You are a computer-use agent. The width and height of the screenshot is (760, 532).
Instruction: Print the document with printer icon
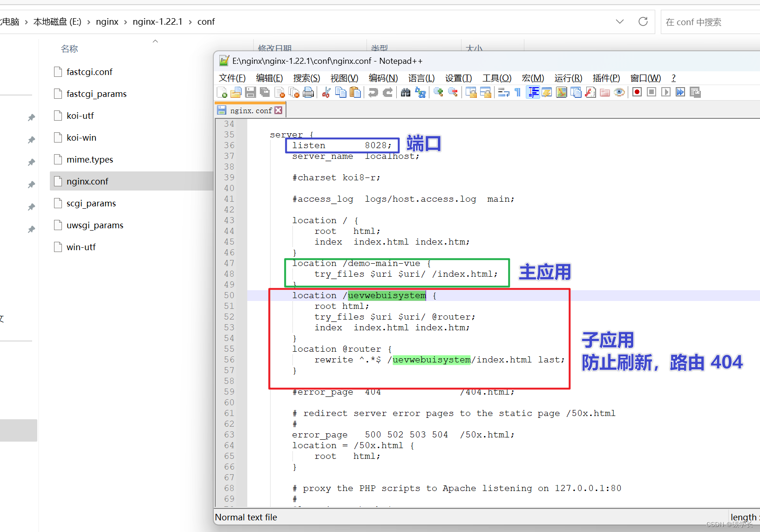pyautogui.click(x=308, y=92)
